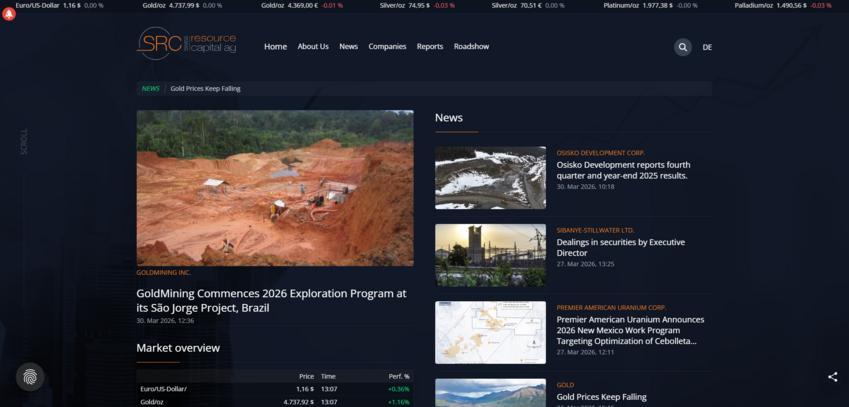The height and width of the screenshot is (407, 849).
Task: Open the Premier American Uranium work program article
Action: [630, 330]
